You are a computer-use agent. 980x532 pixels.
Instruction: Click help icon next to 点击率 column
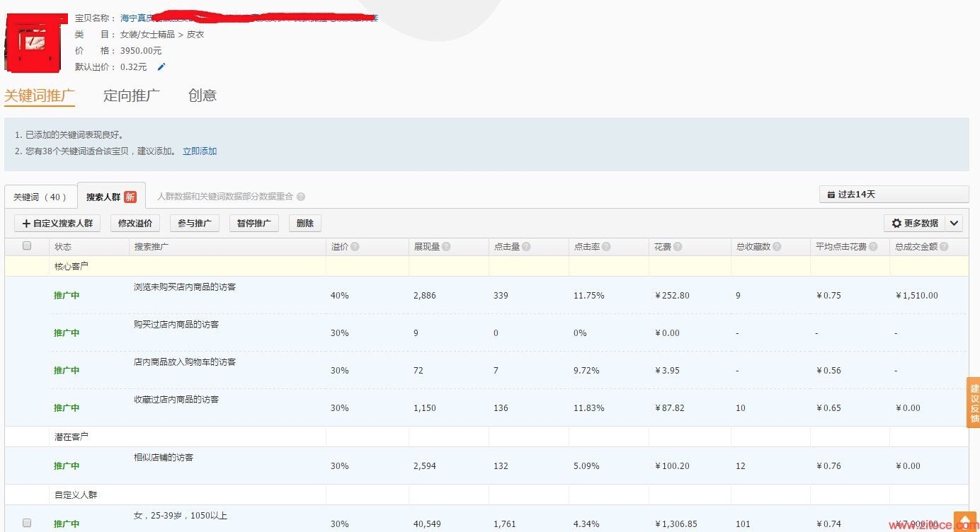(x=606, y=247)
